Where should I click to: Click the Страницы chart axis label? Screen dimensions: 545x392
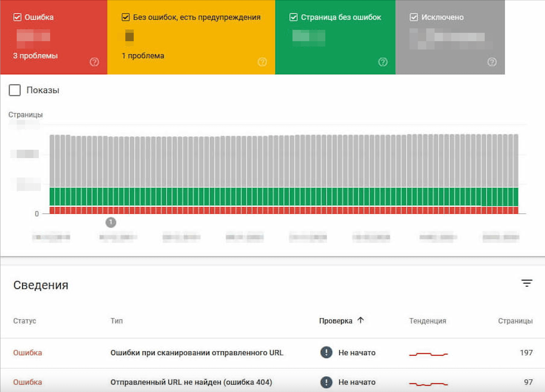tap(25, 115)
